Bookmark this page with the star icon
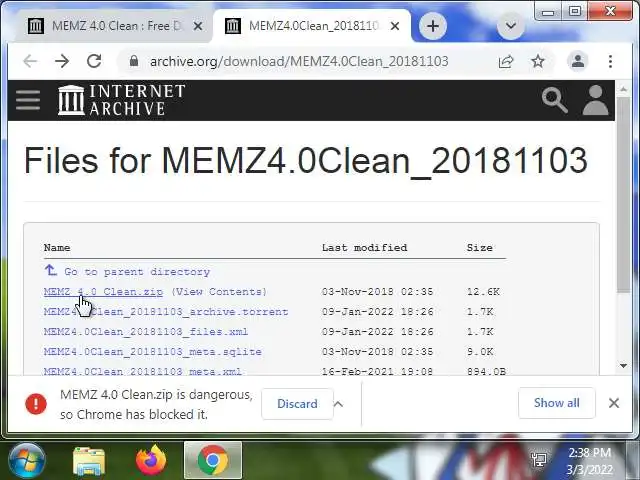Screen dimensions: 640x480 click(x=538, y=61)
